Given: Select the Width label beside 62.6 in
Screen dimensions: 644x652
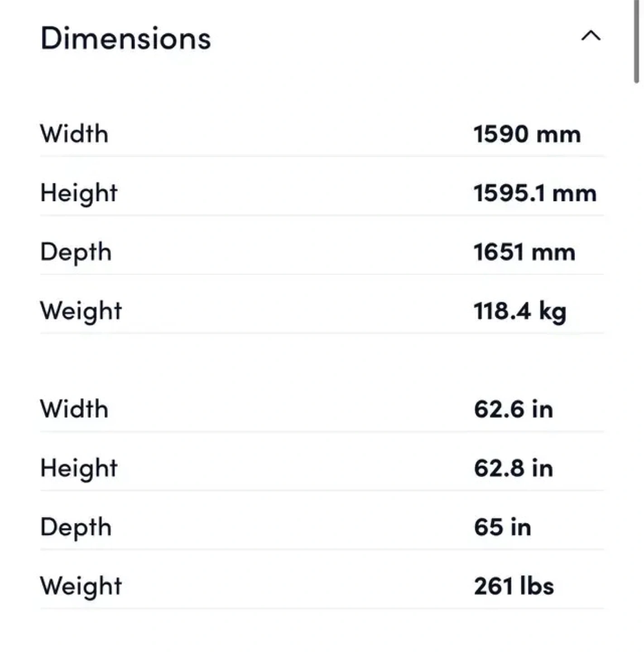Looking at the screenshot, I should tap(74, 409).
